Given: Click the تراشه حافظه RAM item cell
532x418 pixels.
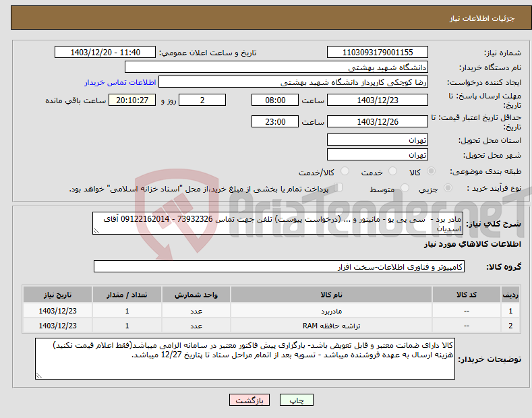Looking at the screenshot, I should 331,326.
